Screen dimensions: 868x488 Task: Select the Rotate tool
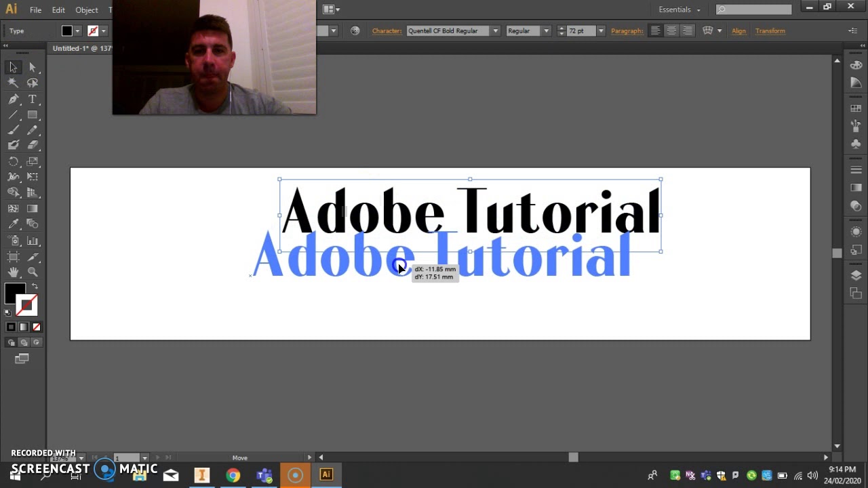13,162
